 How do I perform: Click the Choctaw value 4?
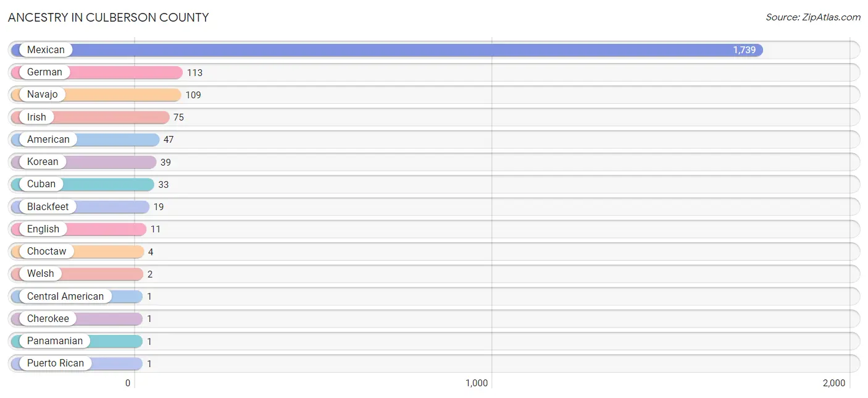click(151, 252)
